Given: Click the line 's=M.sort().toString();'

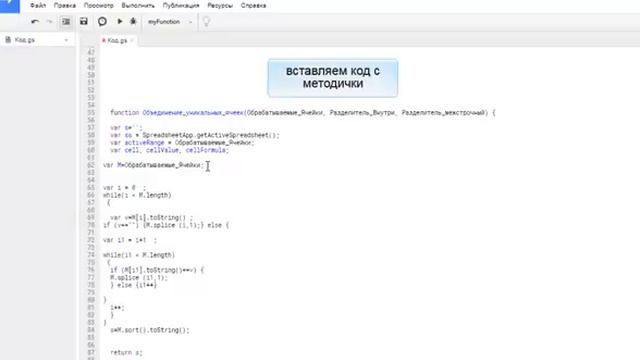Looking at the screenshot, I should click(x=150, y=330).
